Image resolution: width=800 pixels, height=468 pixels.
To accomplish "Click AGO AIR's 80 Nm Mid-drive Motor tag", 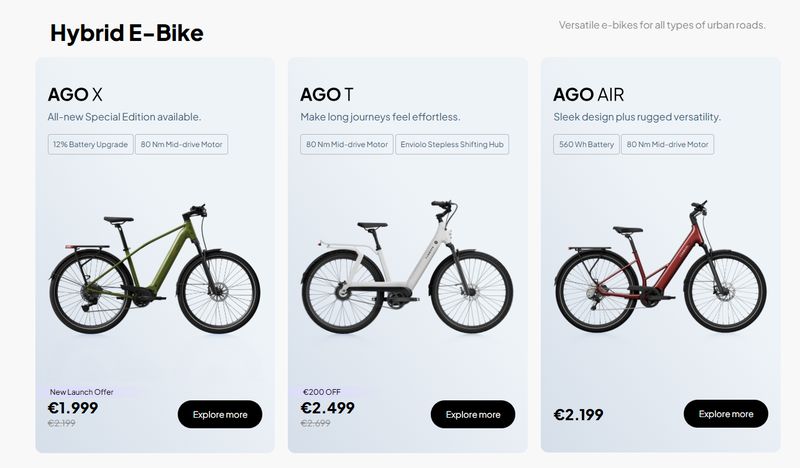I will pyautogui.click(x=668, y=145).
